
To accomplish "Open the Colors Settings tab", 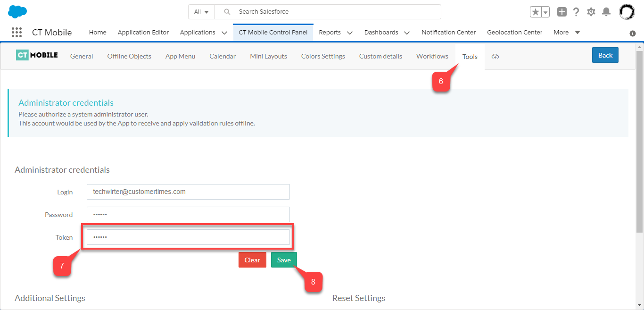I will pos(323,56).
